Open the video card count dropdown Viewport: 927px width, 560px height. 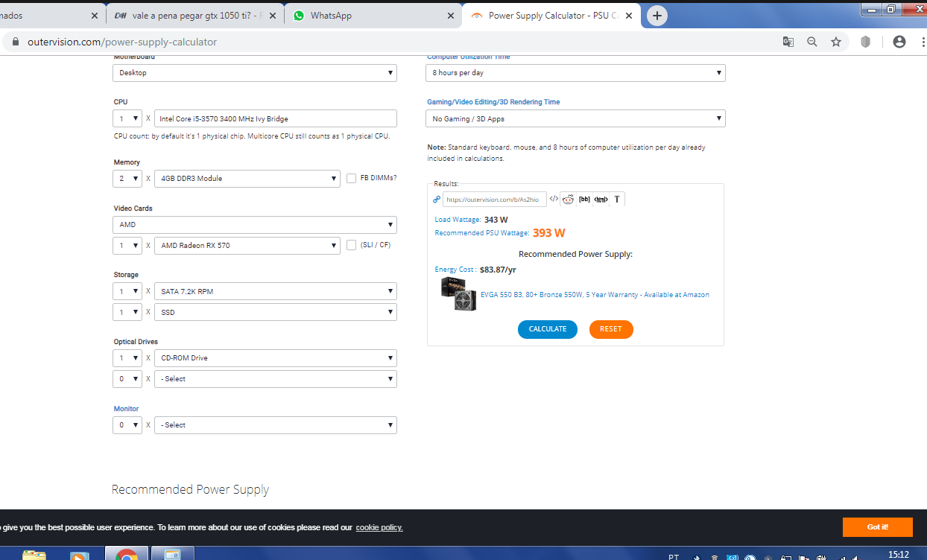click(x=127, y=246)
